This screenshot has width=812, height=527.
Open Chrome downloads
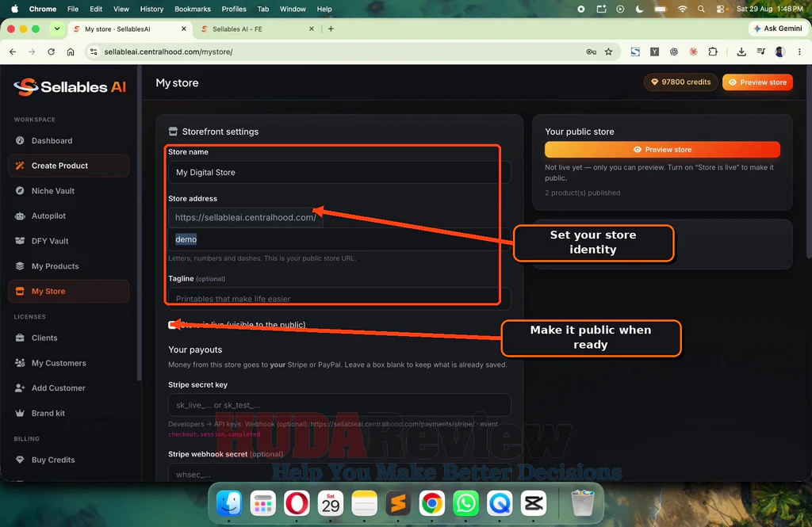(x=741, y=52)
